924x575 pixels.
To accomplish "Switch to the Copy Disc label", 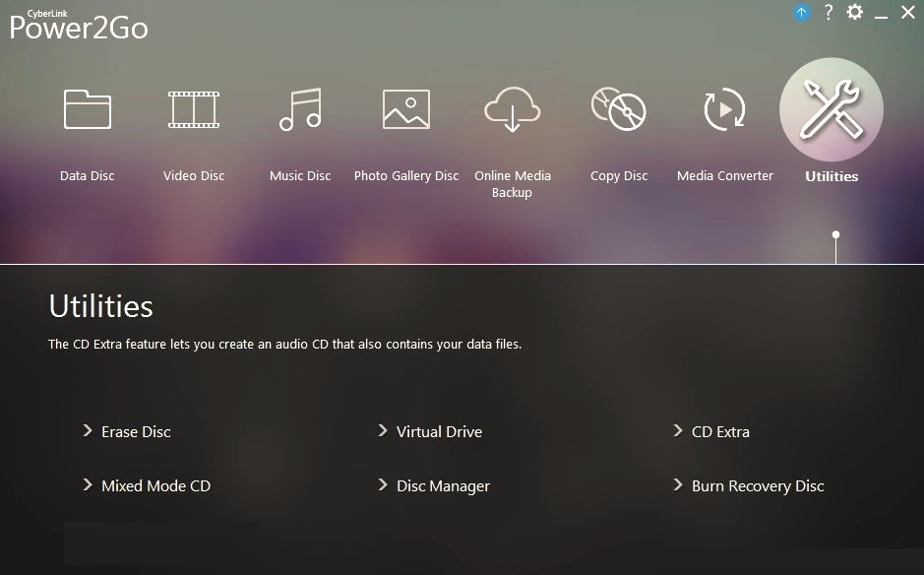I will pyautogui.click(x=619, y=175).
